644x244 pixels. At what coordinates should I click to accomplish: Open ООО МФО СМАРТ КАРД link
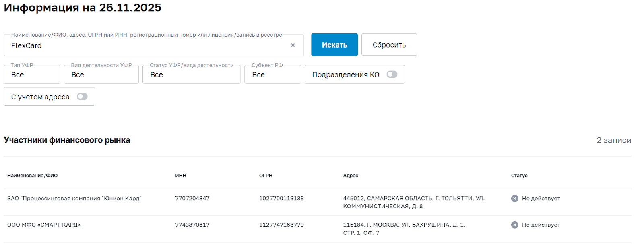tap(44, 225)
